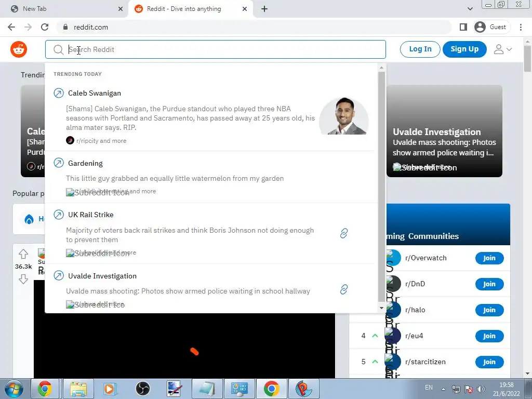
Task: Open the tab search chevron
Action: [x=470, y=9]
